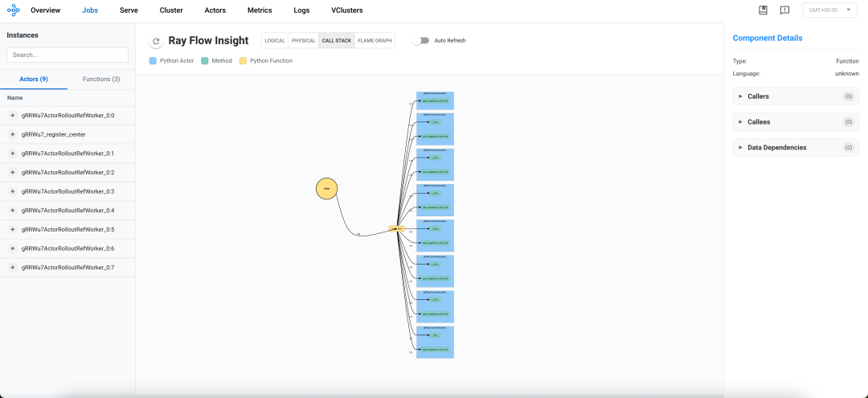This screenshot has width=868, height=398.
Task: Click the refresh graph icon
Action: coord(156,41)
